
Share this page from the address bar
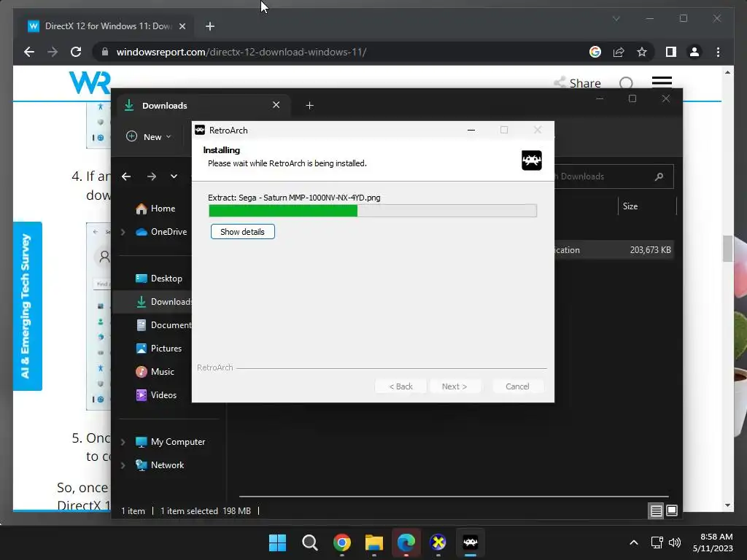619,52
